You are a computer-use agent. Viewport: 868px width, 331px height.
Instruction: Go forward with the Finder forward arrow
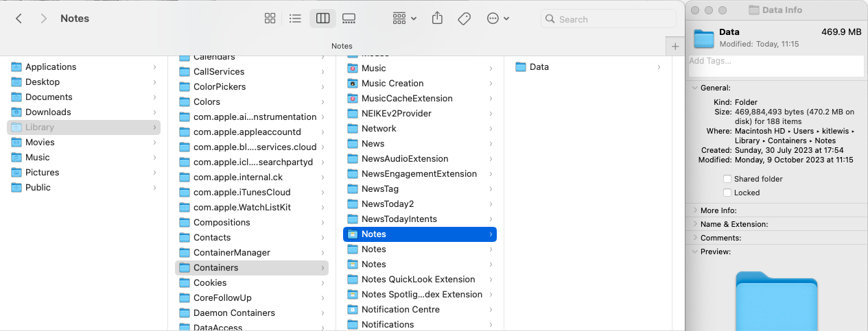pyautogui.click(x=44, y=19)
